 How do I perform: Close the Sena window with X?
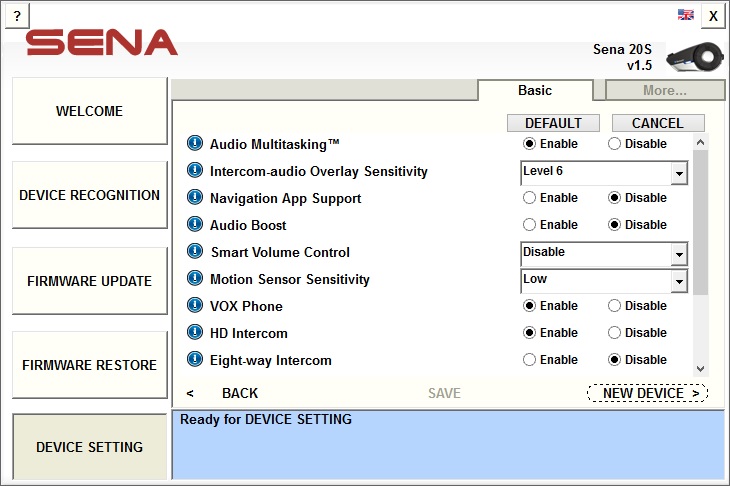(713, 16)
